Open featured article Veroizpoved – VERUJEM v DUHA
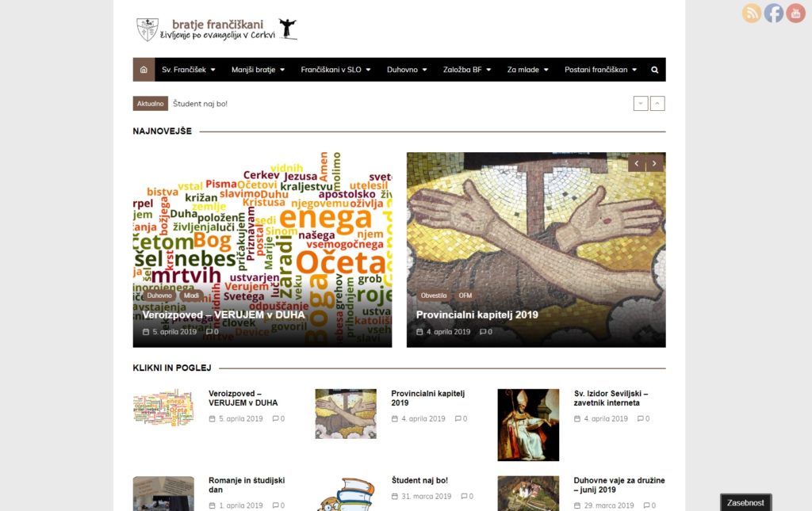 tap(224, 315)
